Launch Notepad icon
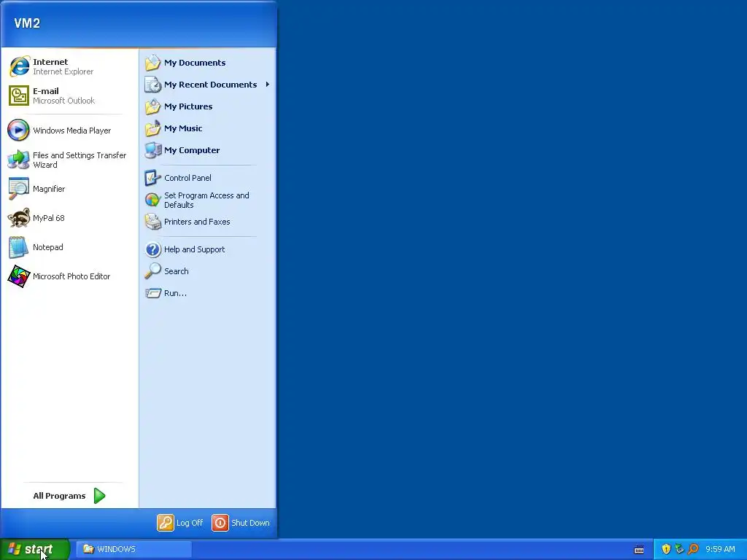Screen dimensions: 747x560 tap(19, 247)
